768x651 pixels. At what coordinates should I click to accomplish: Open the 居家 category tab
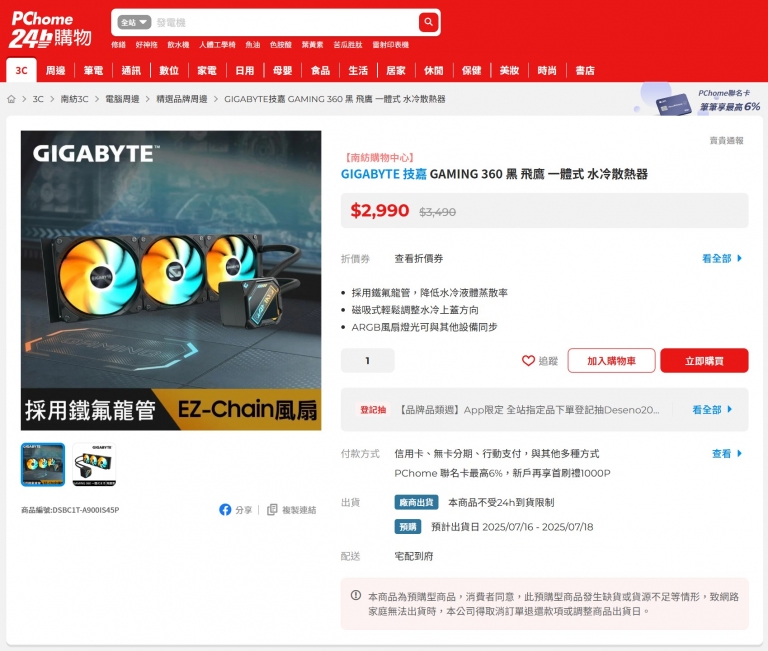[x=396, y=71]
